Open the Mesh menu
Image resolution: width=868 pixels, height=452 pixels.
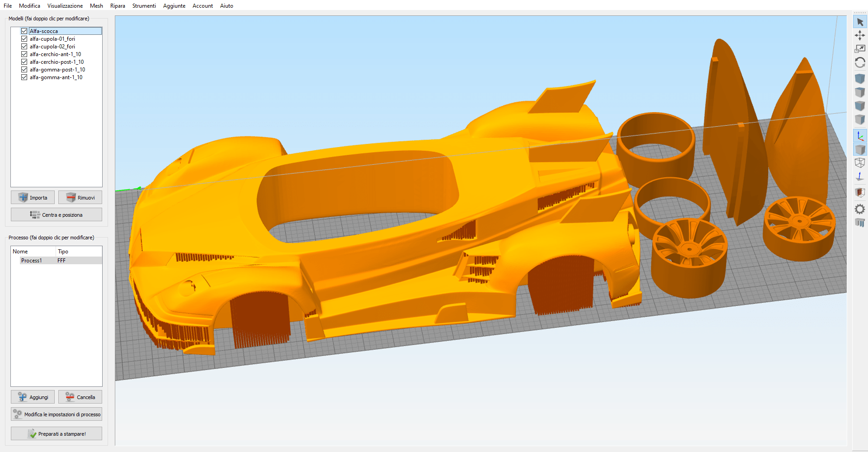pos(96,6)
